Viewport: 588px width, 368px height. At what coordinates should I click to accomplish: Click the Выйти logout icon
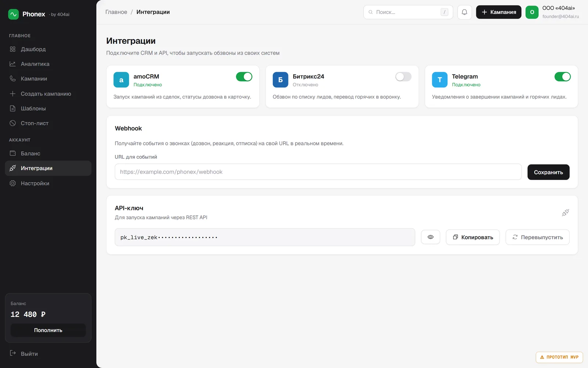[x=12, y=353]
